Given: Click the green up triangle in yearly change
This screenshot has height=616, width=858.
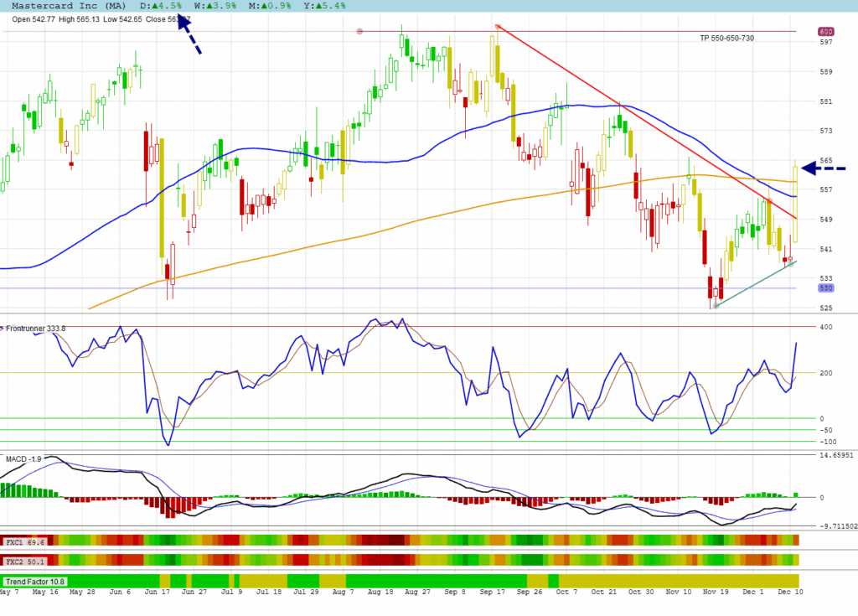Looking at the screenshot, I should coord(304,6).
